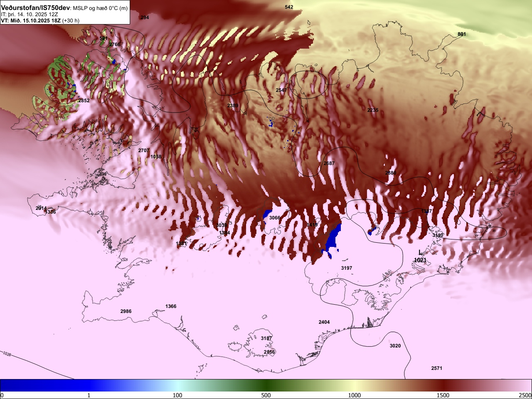Click the 3187 height label
The width and height of the screenshot is (532, 399).
[266, 338]
